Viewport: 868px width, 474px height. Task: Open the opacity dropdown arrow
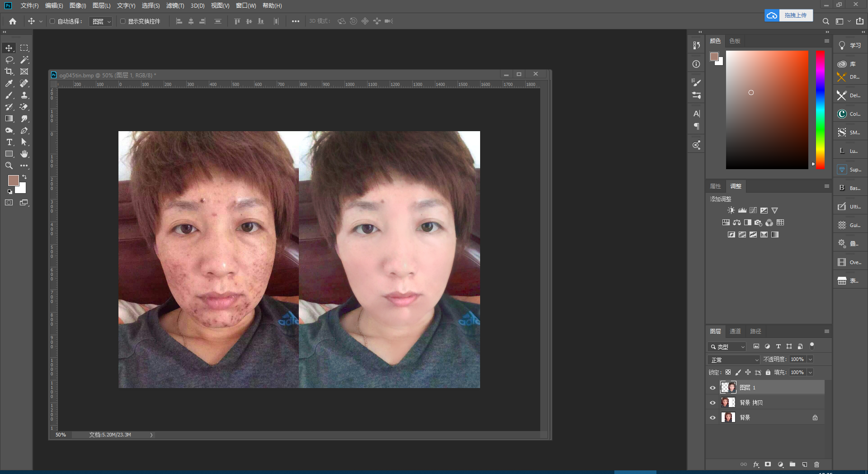point(810,359)
